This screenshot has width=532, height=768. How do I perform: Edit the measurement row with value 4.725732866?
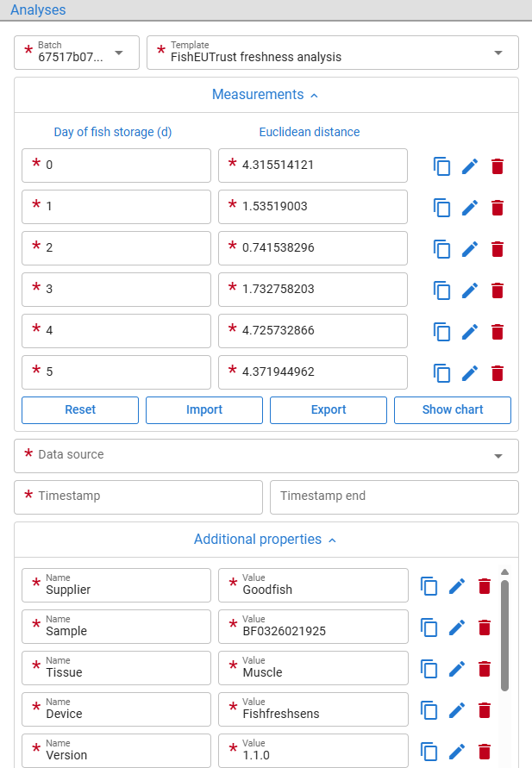(470, 332)
